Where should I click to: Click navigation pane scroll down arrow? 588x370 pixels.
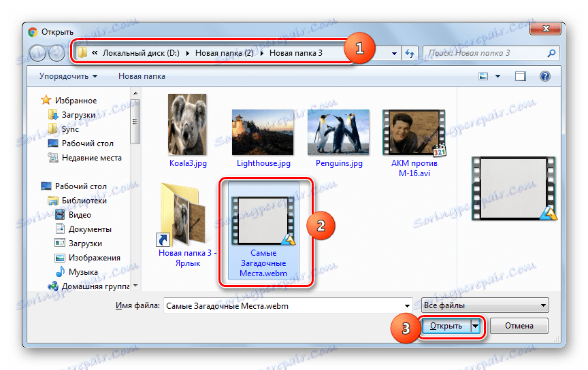[135, 286]
